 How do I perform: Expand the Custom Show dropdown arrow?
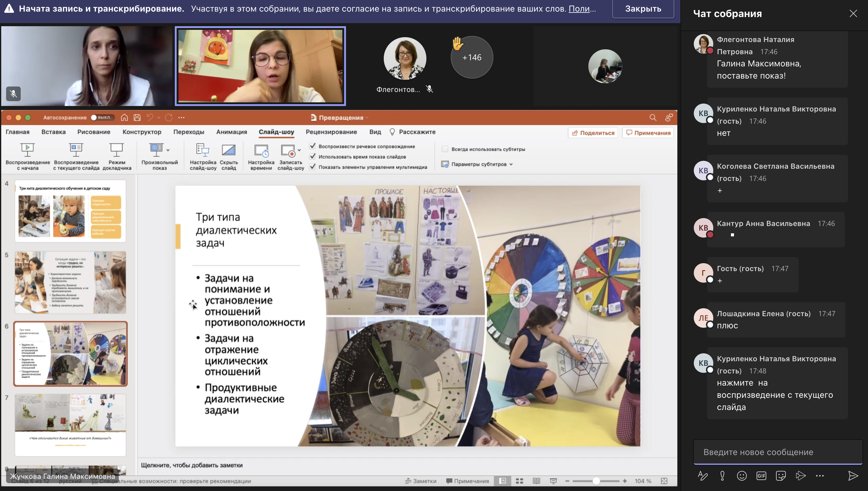[x=168, y=150]
